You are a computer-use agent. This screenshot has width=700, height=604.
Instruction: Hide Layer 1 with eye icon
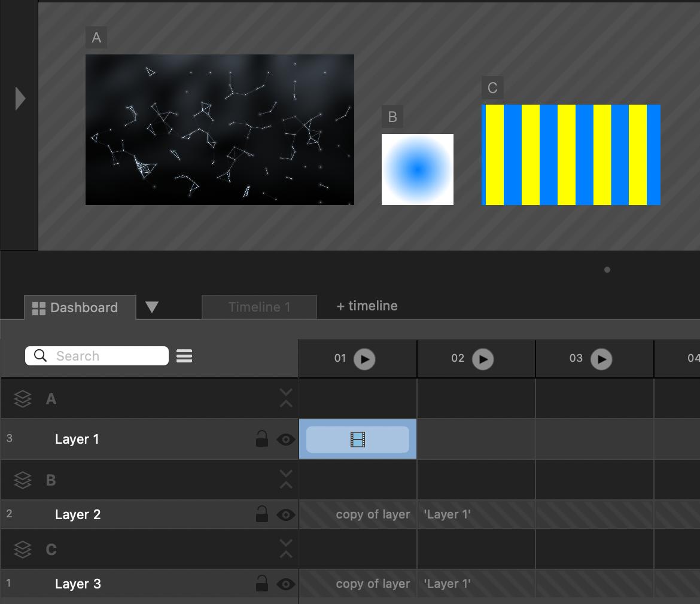(x=285, y=440)
